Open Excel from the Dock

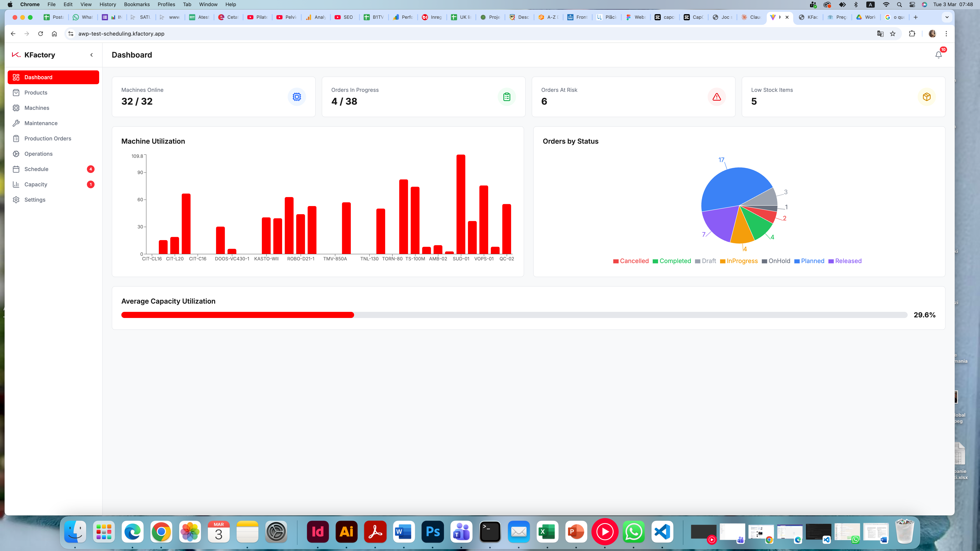coord(547,532)
